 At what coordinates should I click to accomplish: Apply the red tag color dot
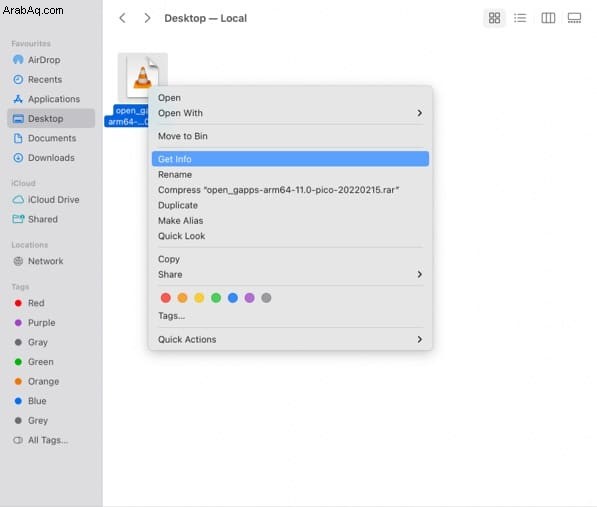pos(166,298)
